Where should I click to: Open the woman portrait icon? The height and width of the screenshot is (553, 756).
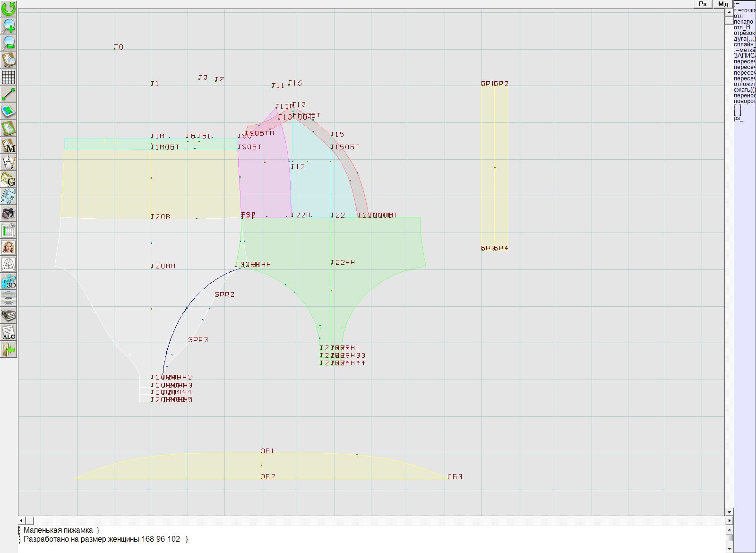pyautogui.click(x=9, y=247)
